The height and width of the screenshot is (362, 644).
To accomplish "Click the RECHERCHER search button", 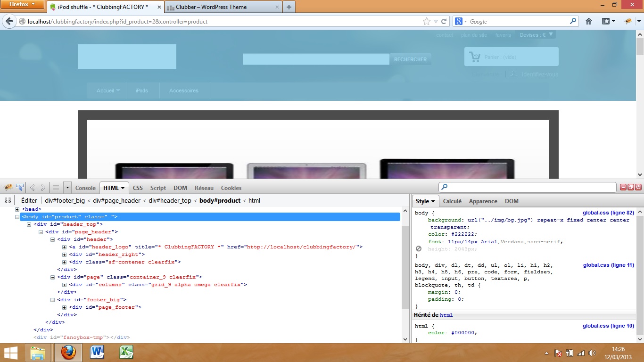I will coord(410,59).
